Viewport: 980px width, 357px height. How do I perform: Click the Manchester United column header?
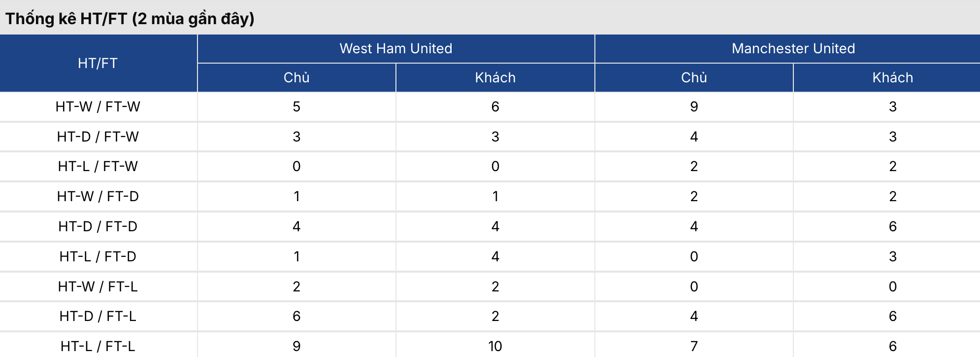coord(793,48)
